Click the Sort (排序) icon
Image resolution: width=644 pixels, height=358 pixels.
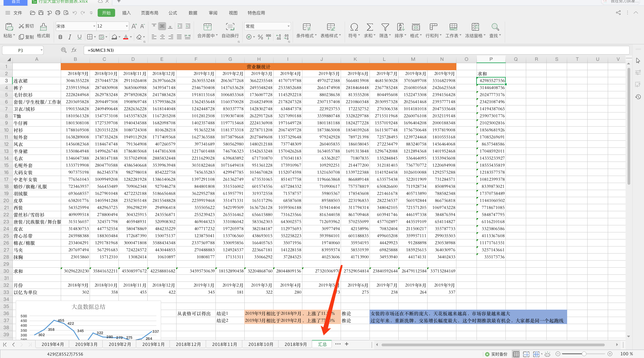(x=401, y=27)
